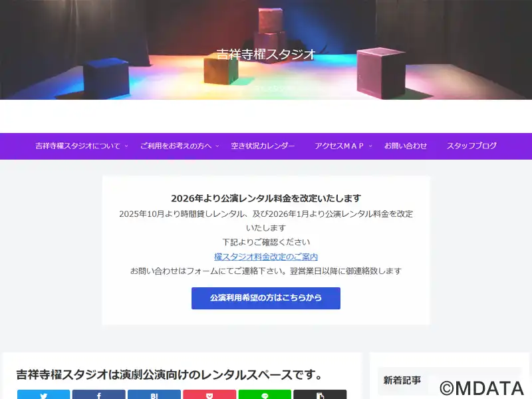This screenshot has width=532, height=399.
Task: Share page via Facebook icon button
Action: click(98, 395)
